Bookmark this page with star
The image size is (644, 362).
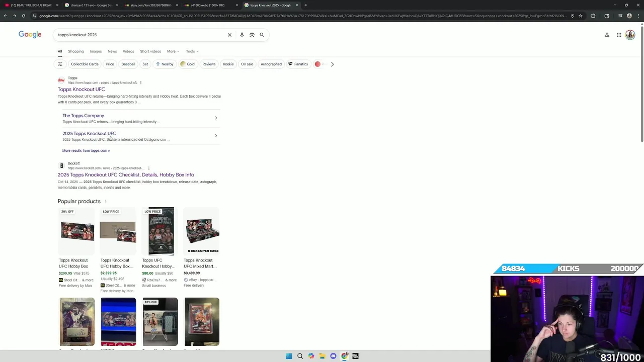pyautogui.click(x=581, y=16)
